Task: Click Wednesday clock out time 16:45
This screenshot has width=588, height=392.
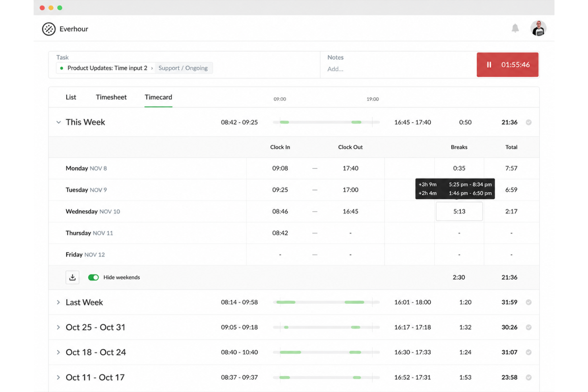Action: click(350, 211)
